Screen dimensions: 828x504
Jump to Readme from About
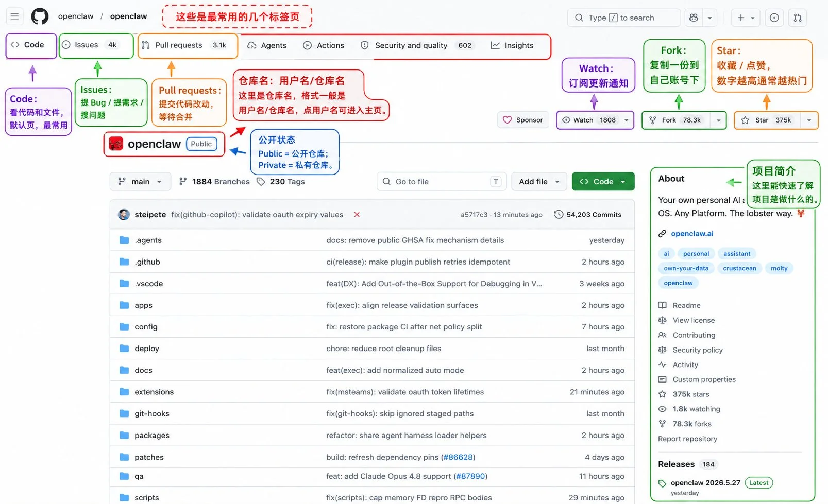click(x=686, y=305)
